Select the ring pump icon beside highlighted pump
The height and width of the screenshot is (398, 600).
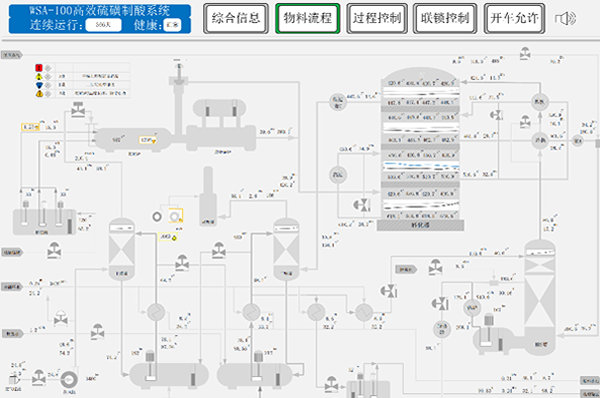157,217
